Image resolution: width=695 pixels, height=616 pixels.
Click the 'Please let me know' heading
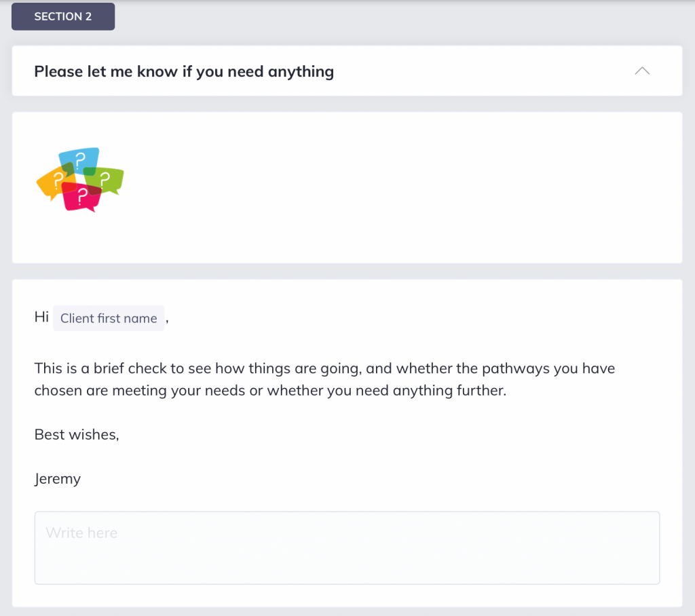click(x=183, y=71)
